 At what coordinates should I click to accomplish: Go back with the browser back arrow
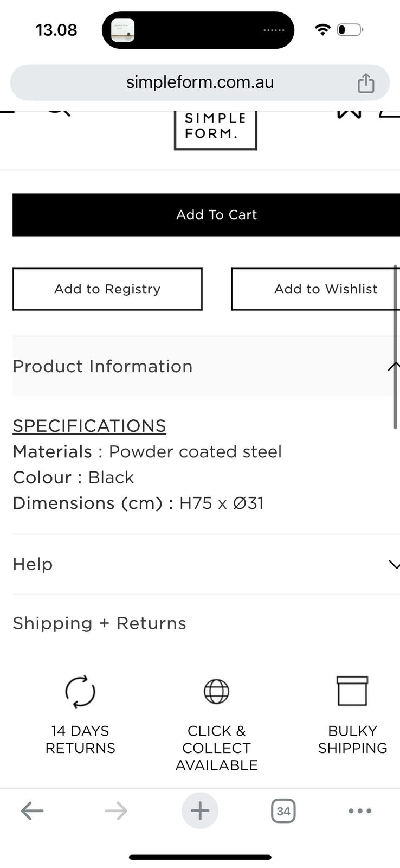[32, 811]
